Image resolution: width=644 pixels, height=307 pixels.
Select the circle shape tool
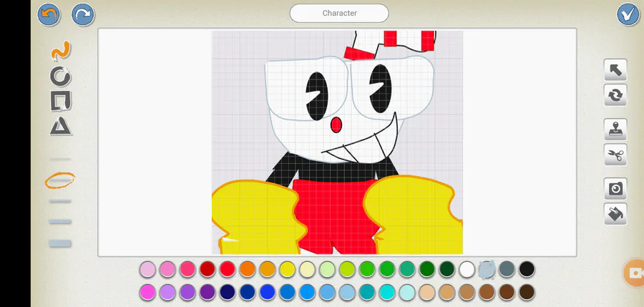61,76
